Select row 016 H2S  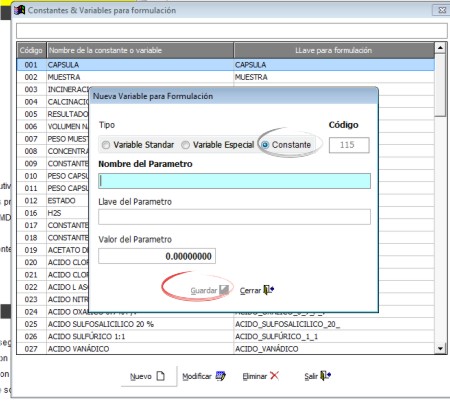53,213
